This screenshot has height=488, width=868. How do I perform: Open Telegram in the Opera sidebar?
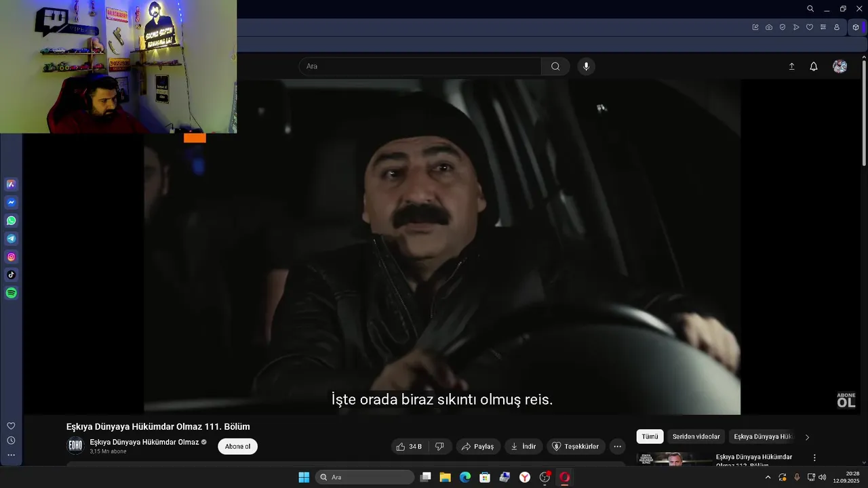point(12,239)
